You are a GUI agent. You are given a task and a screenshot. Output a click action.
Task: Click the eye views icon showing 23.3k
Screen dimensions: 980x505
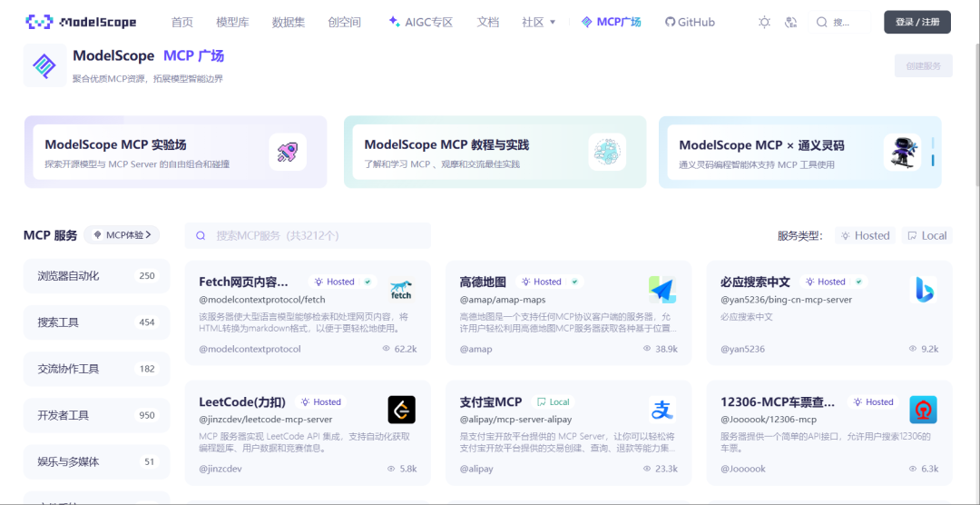(647, 468)
